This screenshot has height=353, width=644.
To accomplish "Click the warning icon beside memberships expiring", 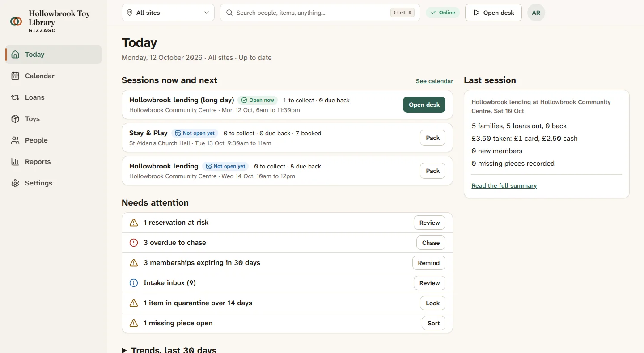I will 134,263.
